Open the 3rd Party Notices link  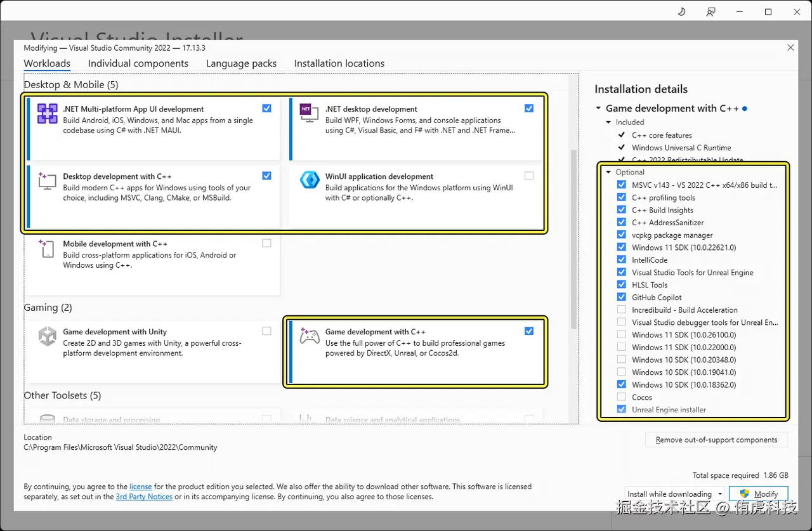(x=144, y=497)
